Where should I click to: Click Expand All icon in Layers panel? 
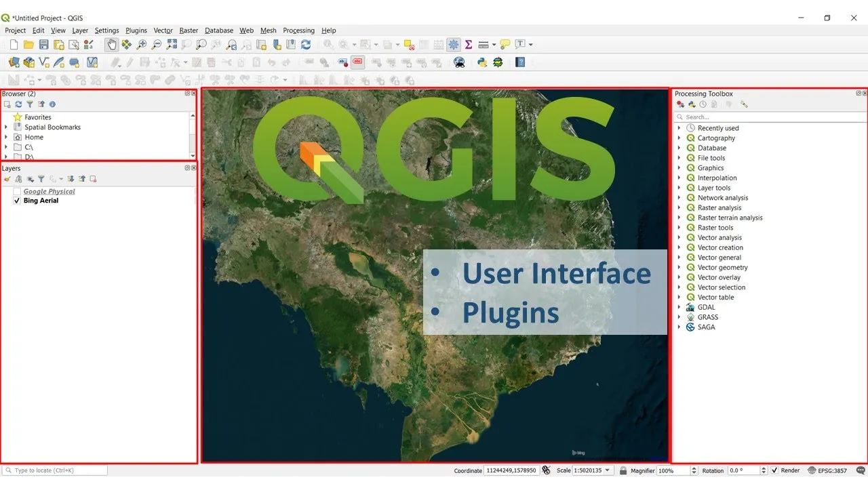(71, 179)
